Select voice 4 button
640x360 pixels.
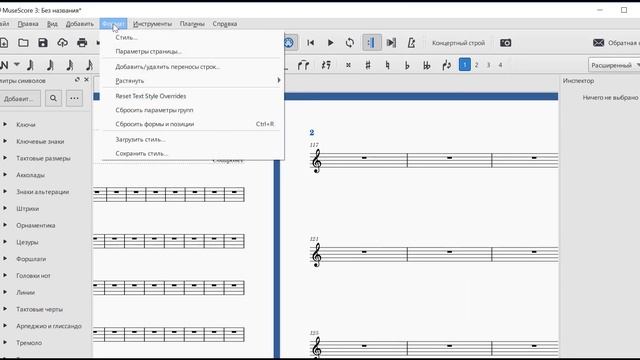pos(500,65)
